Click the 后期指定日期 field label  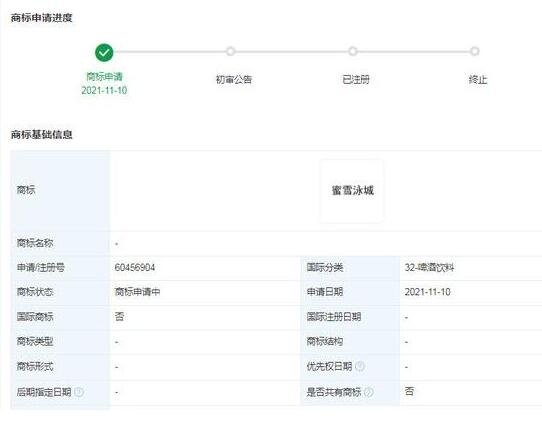[44, 392]
